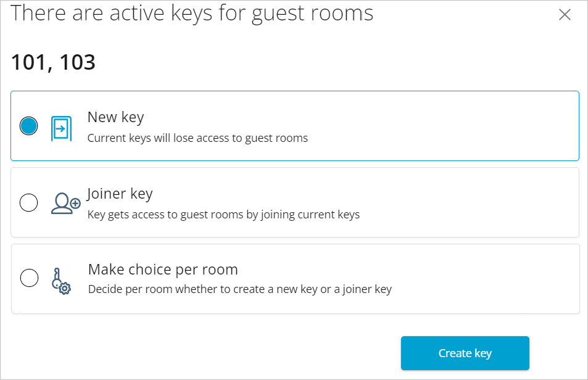Choose the Make choice per room radio
The image size is (588, 380).
[x=29, y=278]
